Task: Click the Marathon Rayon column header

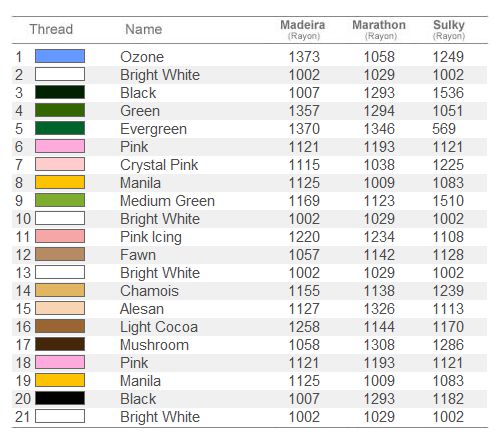Action: pyautogui.click(x=379, y=30)
